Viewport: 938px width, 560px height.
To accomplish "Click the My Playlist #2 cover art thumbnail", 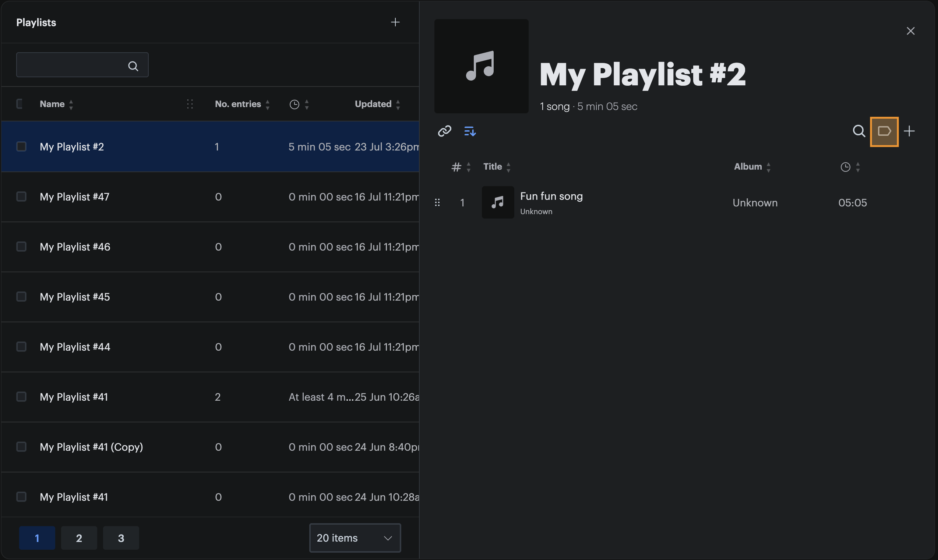I will [x=481, y=66].
